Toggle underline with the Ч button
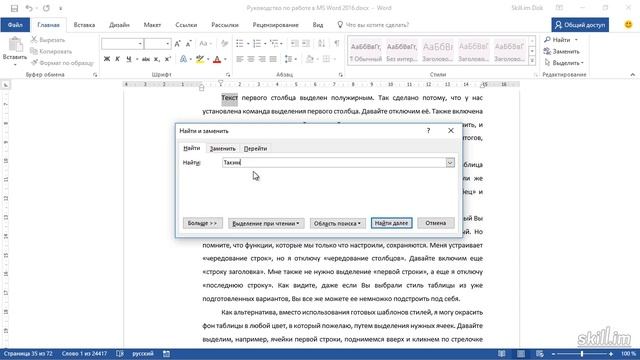This screenshot has height=360, width=640. (x=129, y=59)
